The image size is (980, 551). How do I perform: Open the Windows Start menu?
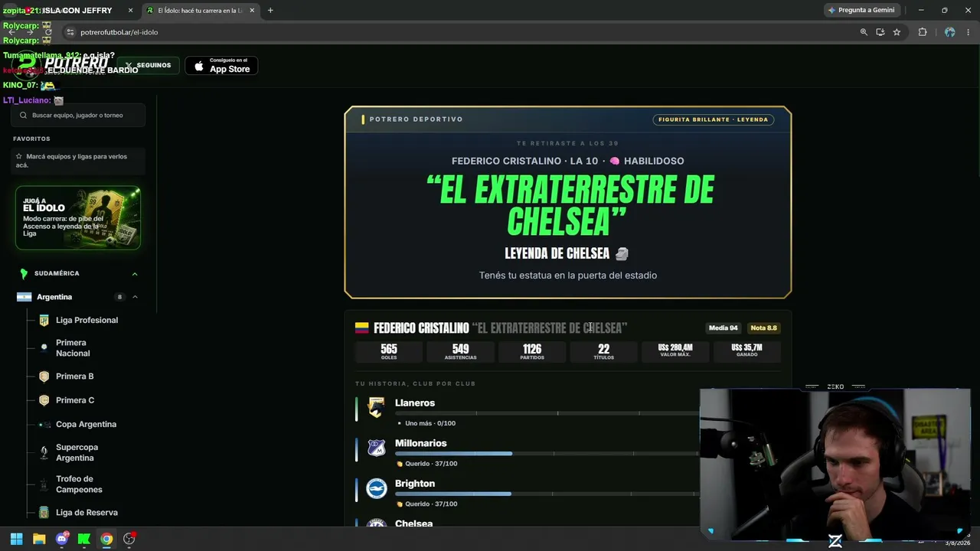tap(16, 539)
